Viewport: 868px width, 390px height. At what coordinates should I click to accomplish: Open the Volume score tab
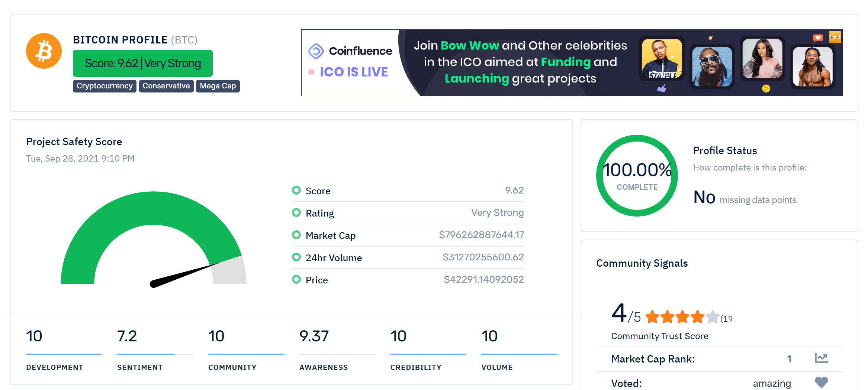(519, 350)
